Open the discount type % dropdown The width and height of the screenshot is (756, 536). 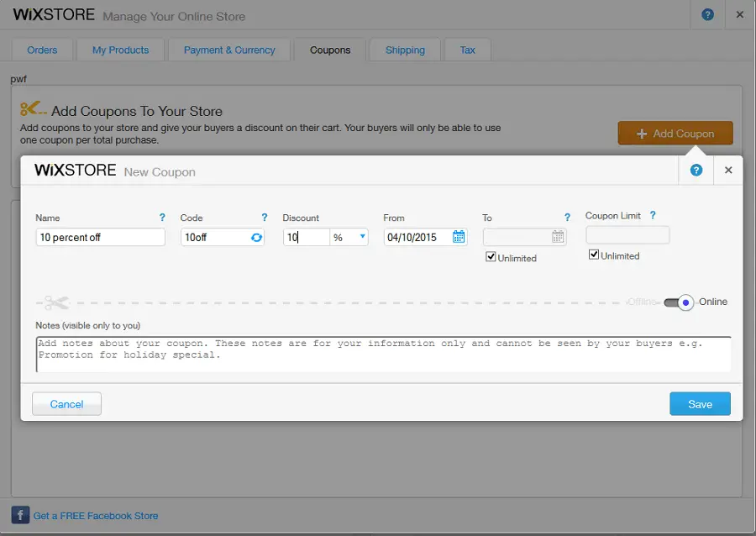[x=349, y=237]
